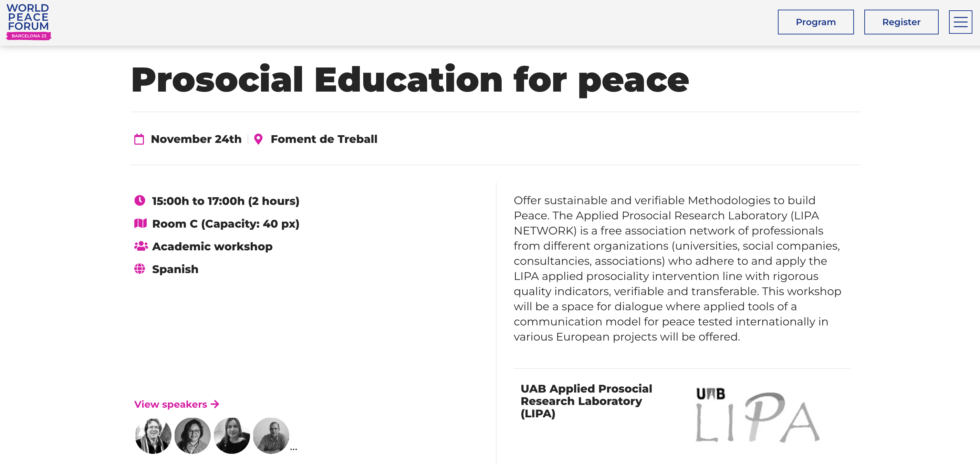Click the Foment de Treball venue text
The image size is (980, 469).
pos(324,139)
